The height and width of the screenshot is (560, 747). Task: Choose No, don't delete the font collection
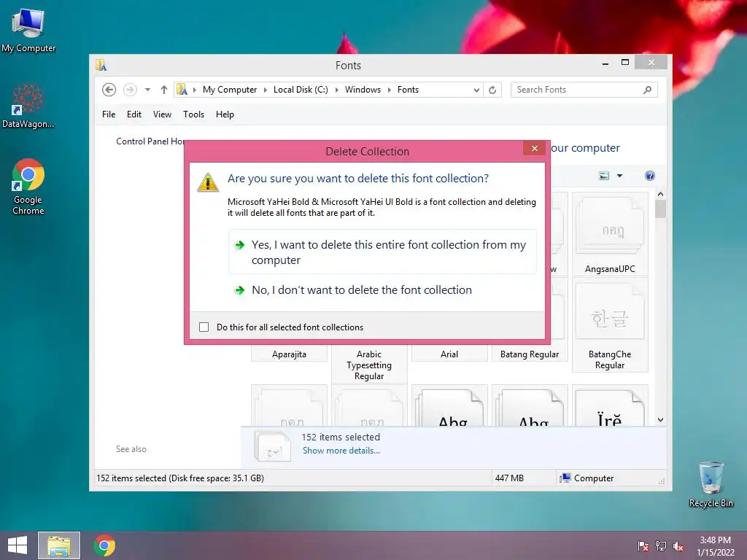coord(382,290)
